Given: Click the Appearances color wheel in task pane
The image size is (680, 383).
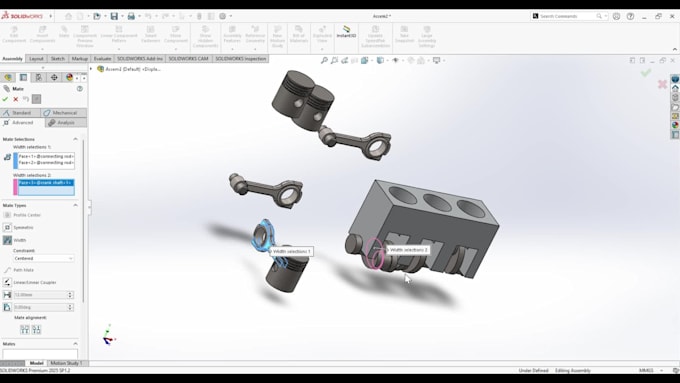Looking at the screenshot, I should (x=675, y=125).
